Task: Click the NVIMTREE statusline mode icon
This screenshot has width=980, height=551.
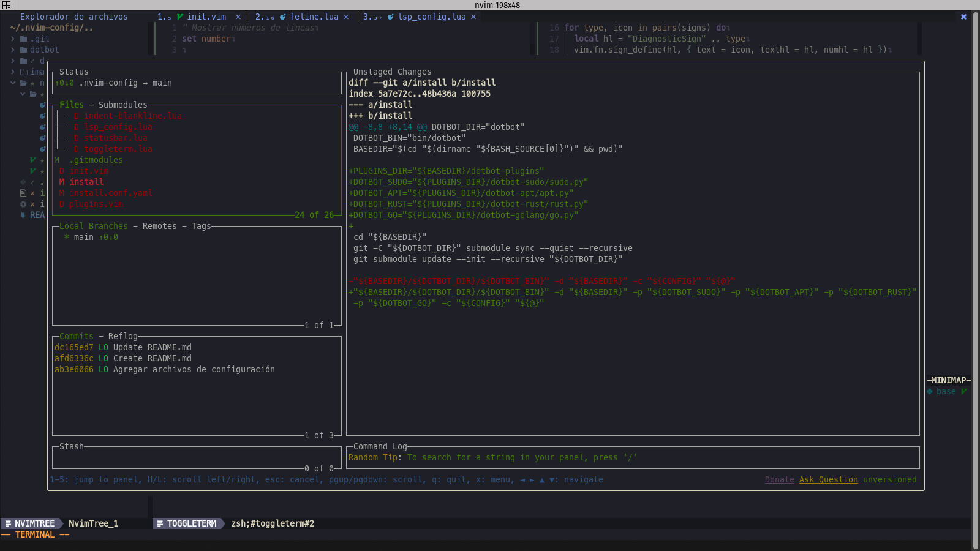Action: click(8, 523)
